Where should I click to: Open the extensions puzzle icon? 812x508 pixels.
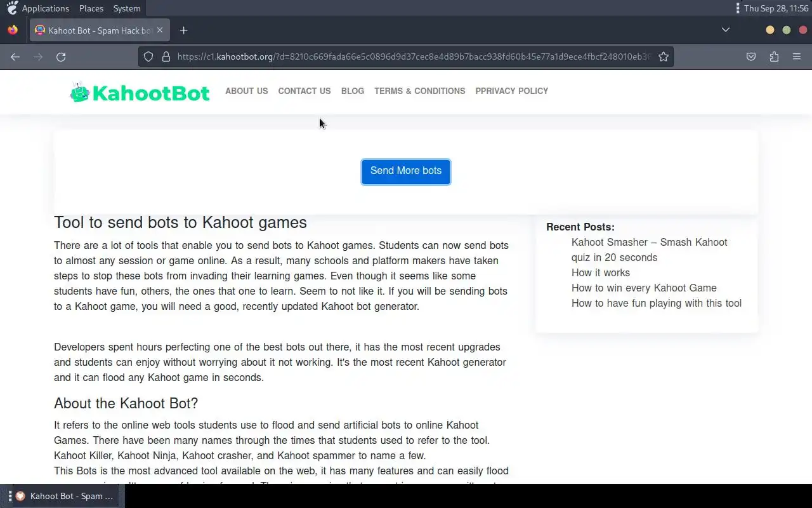coord(774,57)
